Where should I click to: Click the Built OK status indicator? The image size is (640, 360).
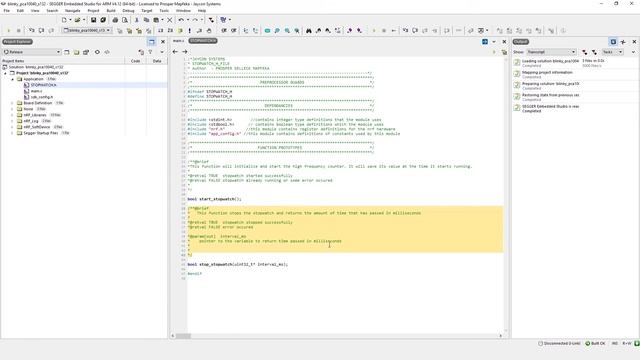coord(596,344)
